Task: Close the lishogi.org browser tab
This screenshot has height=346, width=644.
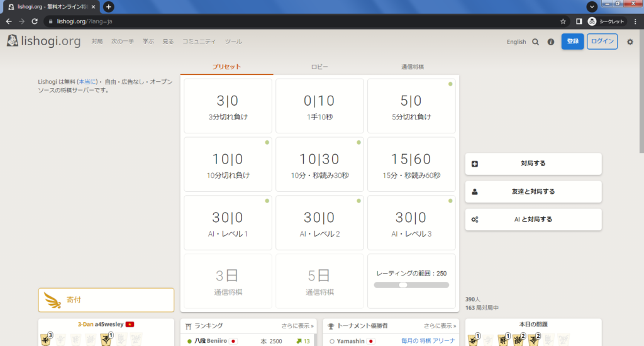Action: 93,7
